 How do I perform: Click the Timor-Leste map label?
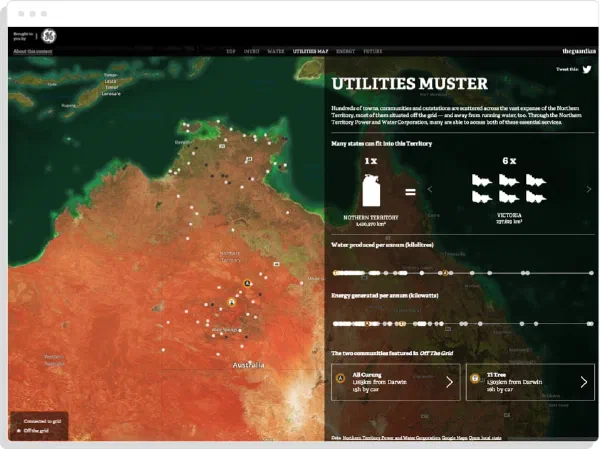[x=111, y=84]
